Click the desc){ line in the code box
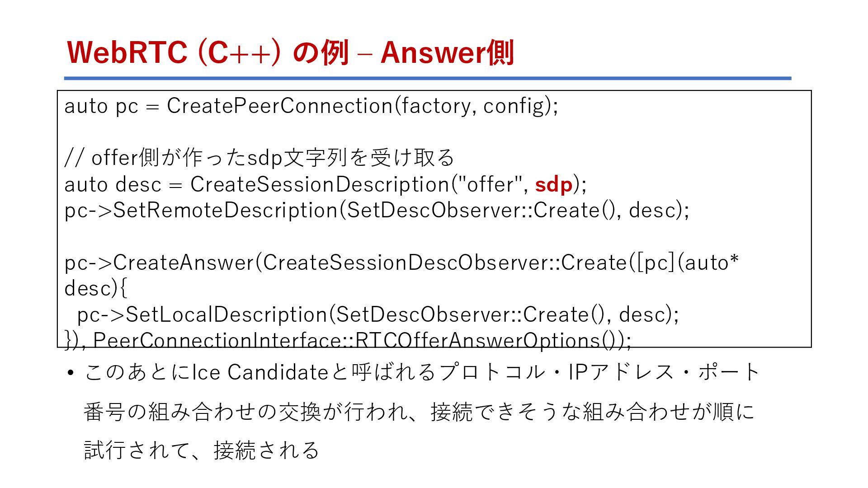This screenshot has width=868, height=488. [96, 289]
